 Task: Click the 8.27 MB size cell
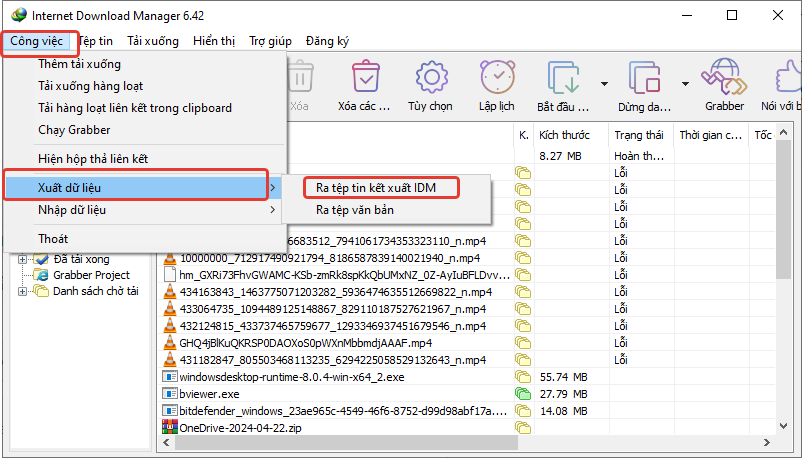[560, 156]
